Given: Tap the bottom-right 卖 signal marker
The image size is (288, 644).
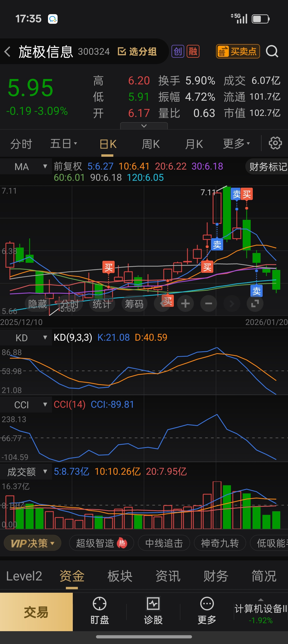Looking at the screenshot, I should 257,291.
